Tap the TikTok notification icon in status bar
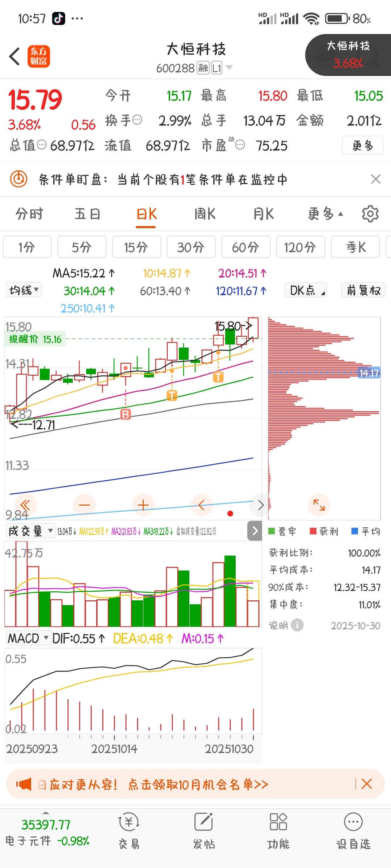 [x=59, y=18]
